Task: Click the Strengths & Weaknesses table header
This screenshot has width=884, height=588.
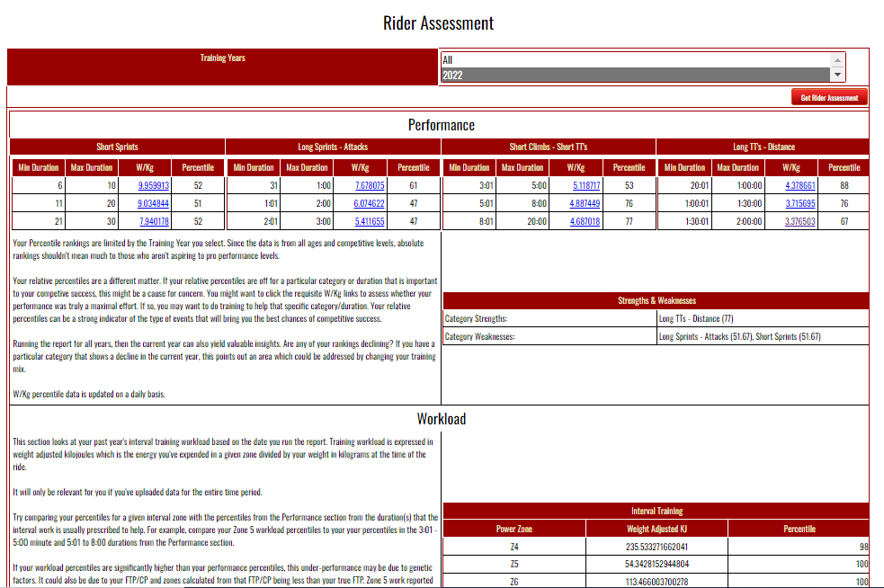Action: (x=656, y=300)
